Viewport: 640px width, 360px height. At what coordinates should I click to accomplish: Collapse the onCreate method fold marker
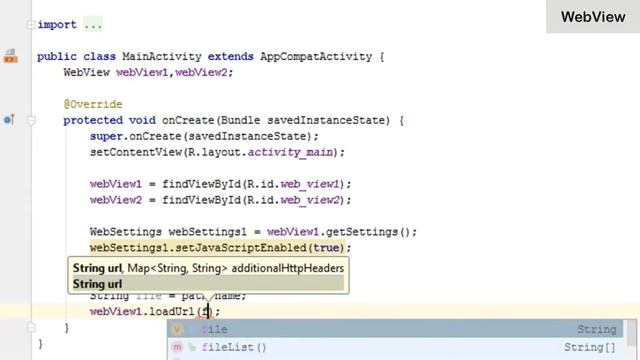click(31, 120)
